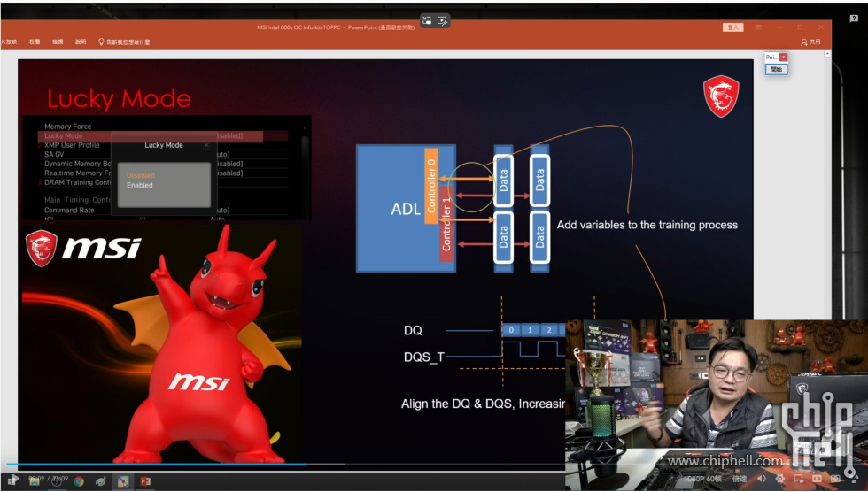
Task: Click 'Add variables to the training process' text
Action: point(647,225)
